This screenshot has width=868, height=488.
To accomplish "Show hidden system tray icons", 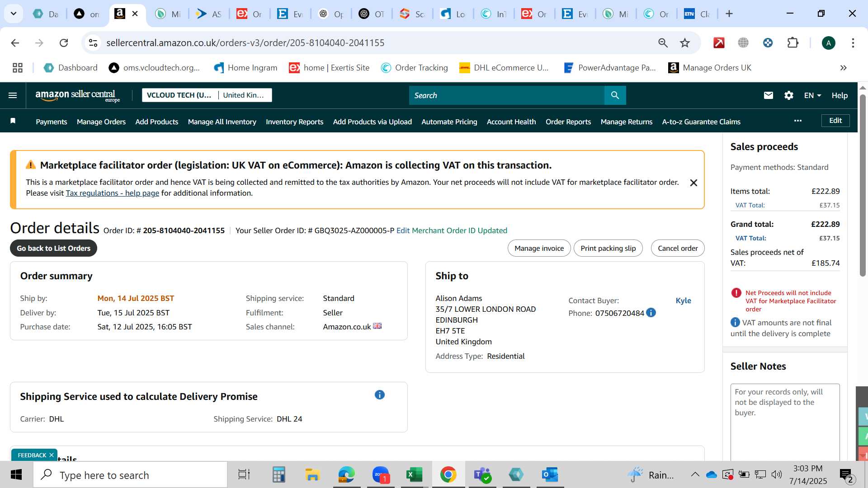I will point(695,475).
